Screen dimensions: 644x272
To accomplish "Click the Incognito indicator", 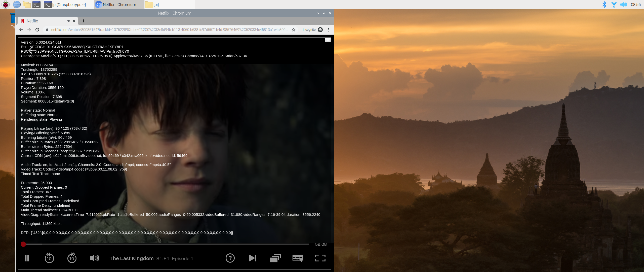I will point(313,30).
